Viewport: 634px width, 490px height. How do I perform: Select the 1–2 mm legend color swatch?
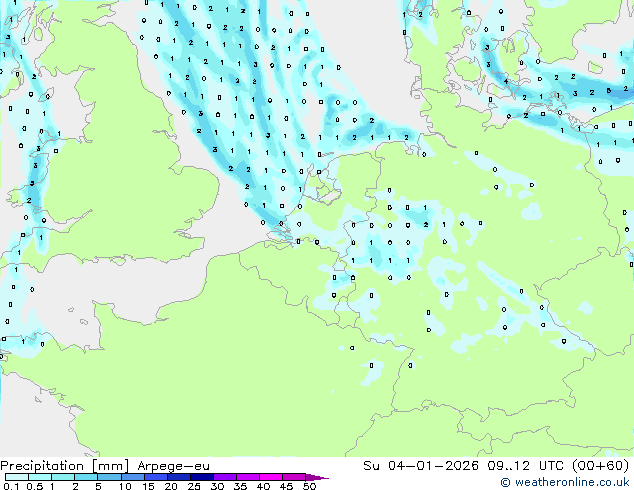(63, 477)
